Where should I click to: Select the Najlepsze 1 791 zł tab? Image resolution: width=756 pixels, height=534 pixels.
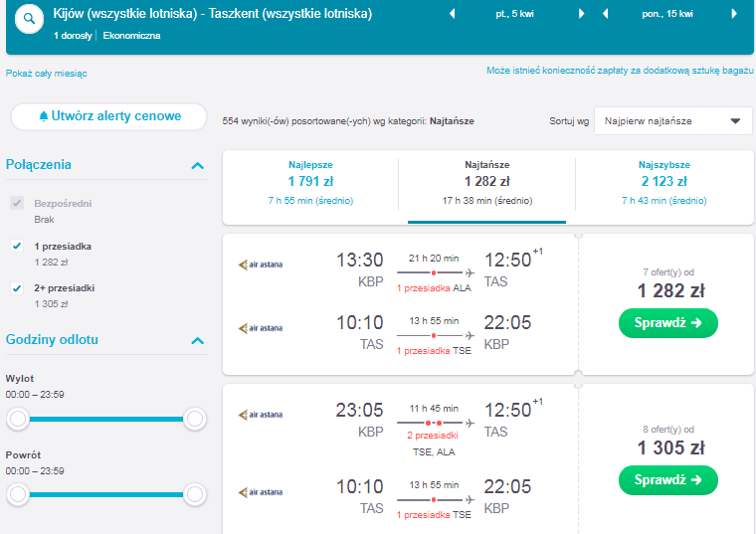[310, 183]
